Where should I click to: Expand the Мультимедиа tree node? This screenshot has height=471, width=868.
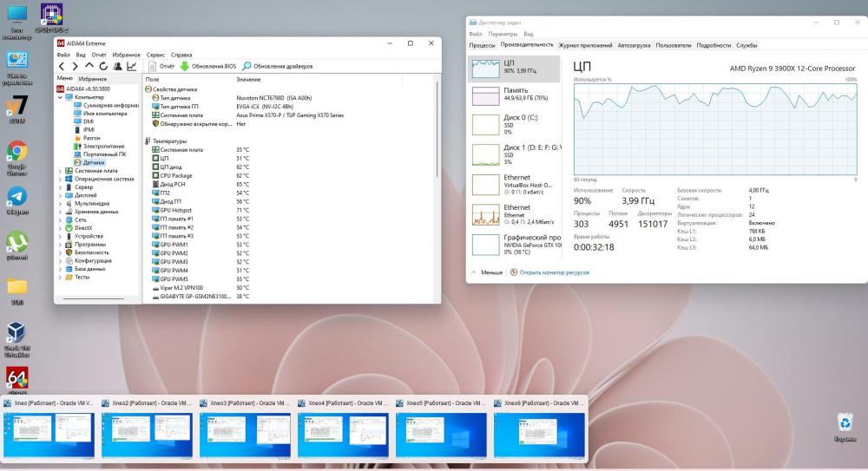(x=61, y=204)
